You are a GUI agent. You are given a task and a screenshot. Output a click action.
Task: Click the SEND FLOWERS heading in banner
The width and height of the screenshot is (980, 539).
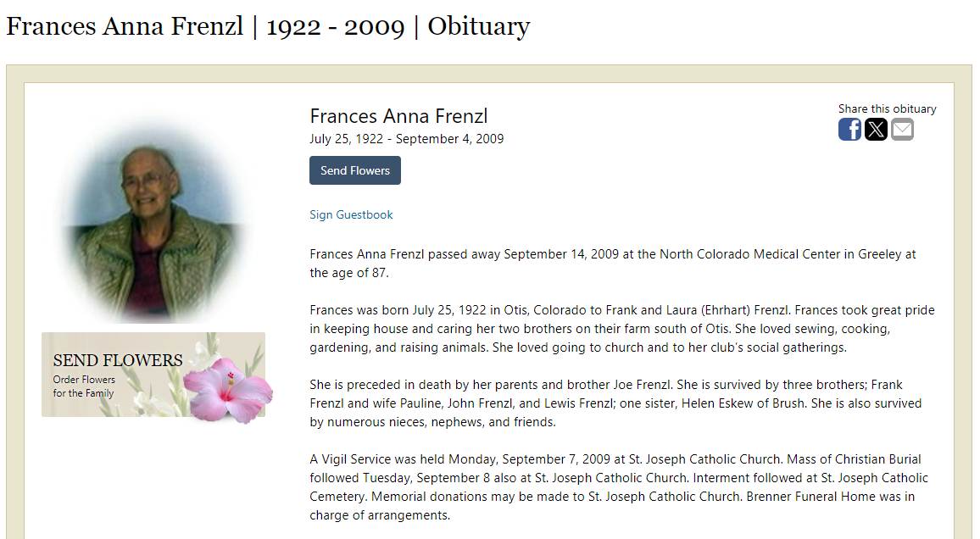pos(118,360)
